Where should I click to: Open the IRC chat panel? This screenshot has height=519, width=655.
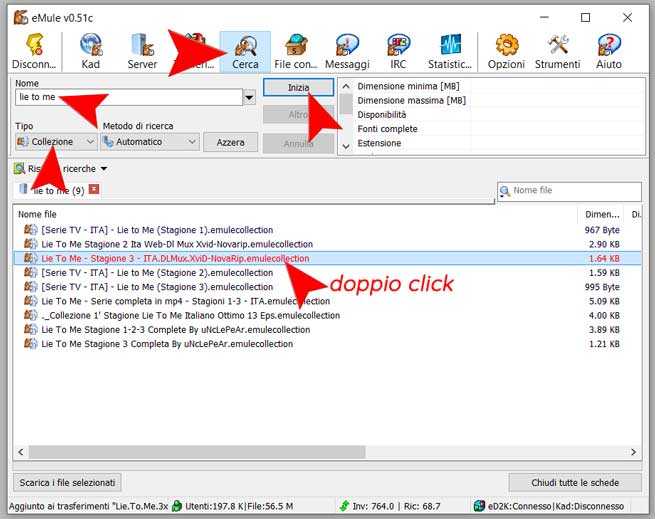click(398, 51)
